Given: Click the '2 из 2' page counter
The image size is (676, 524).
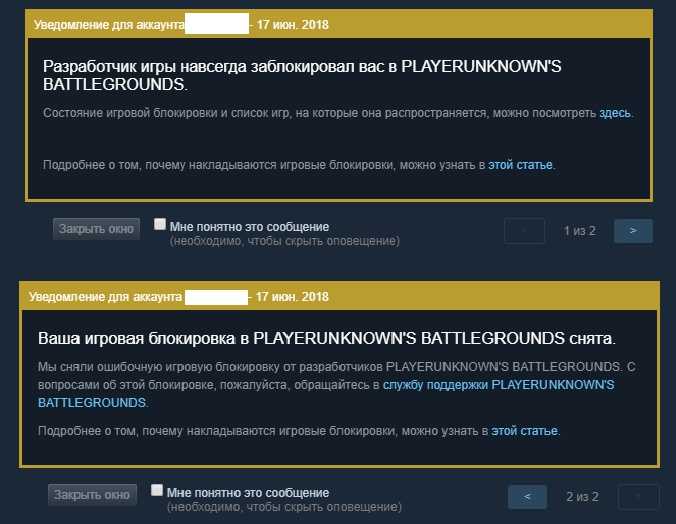Looking at the screenshot, I should pos(582,497).
